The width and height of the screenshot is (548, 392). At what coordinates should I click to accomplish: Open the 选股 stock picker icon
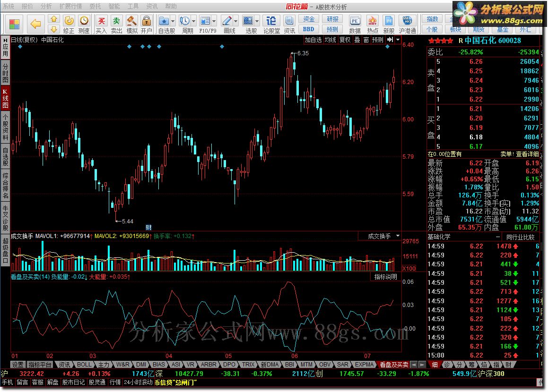click(248, 21)
